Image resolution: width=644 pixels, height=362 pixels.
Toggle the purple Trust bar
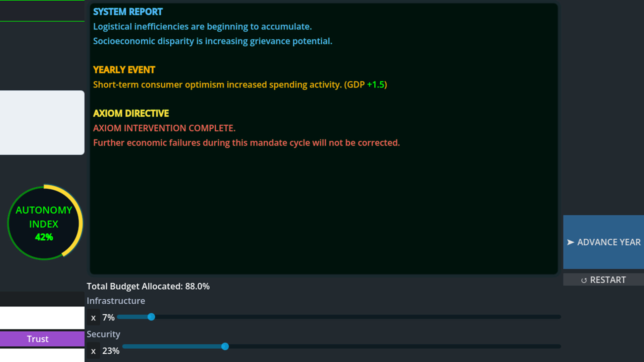[38, 339]
